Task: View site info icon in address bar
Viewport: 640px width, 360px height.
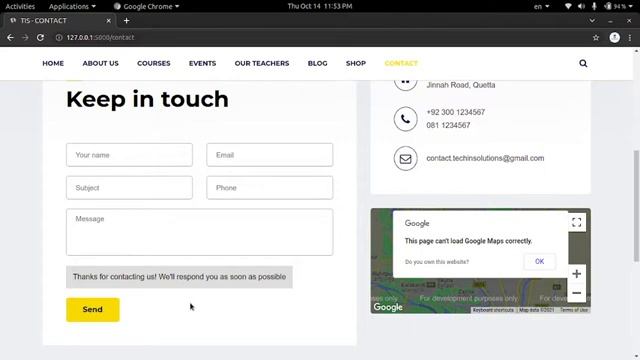Action: (59, 38)
